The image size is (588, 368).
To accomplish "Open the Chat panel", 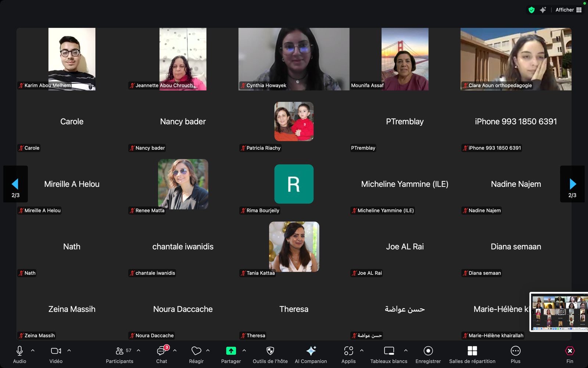I will (x=161, y=351).
